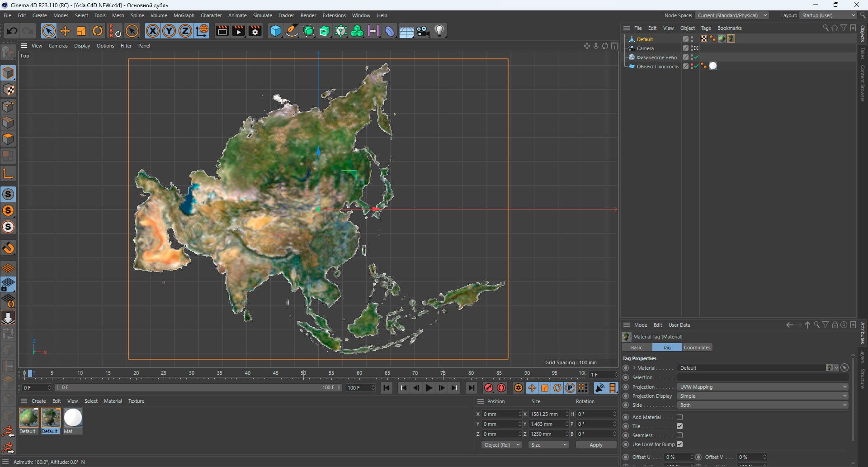Click the Undo arrow icon
868x467 pixels.
click(12, 31)
